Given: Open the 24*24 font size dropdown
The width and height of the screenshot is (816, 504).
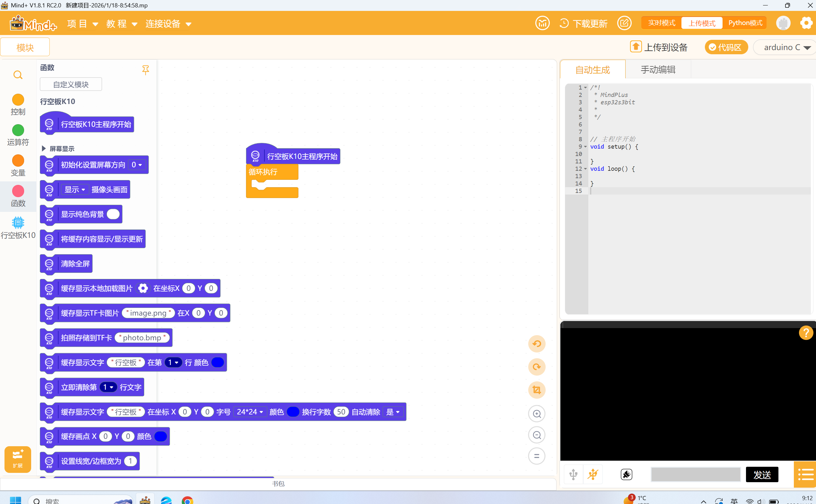Looking at the screenshot, I should [x=250, y=412].
